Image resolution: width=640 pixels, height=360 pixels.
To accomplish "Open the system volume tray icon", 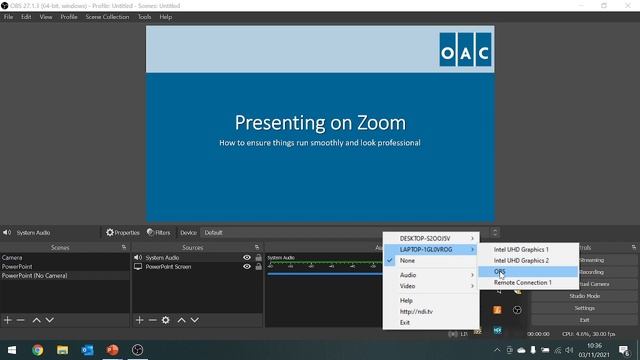I will (569, 350).
